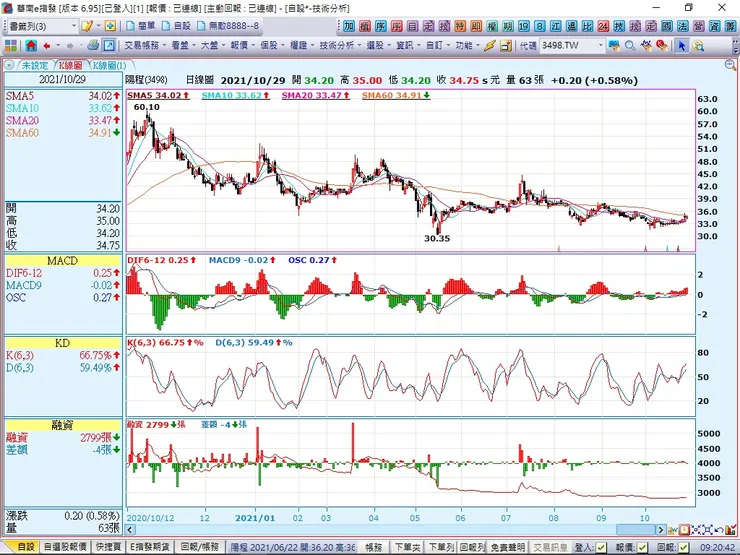The height and width of the screenshot is (555, 740).
Task: Click the notepad edit icon
Action: point(87,26)
